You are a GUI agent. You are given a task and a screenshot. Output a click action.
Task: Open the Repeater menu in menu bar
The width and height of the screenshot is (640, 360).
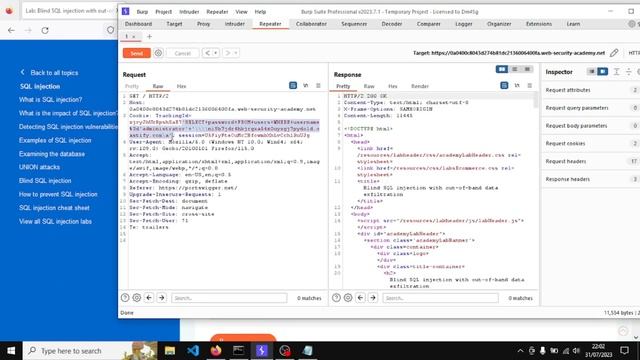tap(217, 12)
